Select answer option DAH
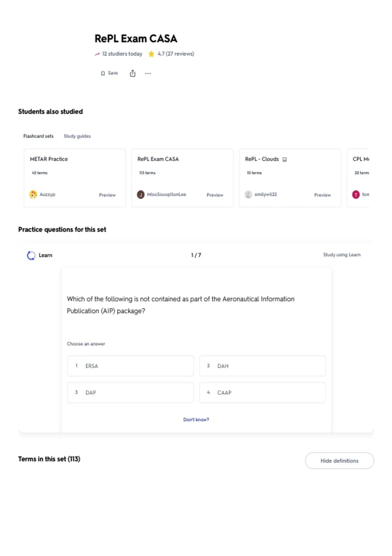The width and height of the screenshot is (392, 556). point(262,366)
